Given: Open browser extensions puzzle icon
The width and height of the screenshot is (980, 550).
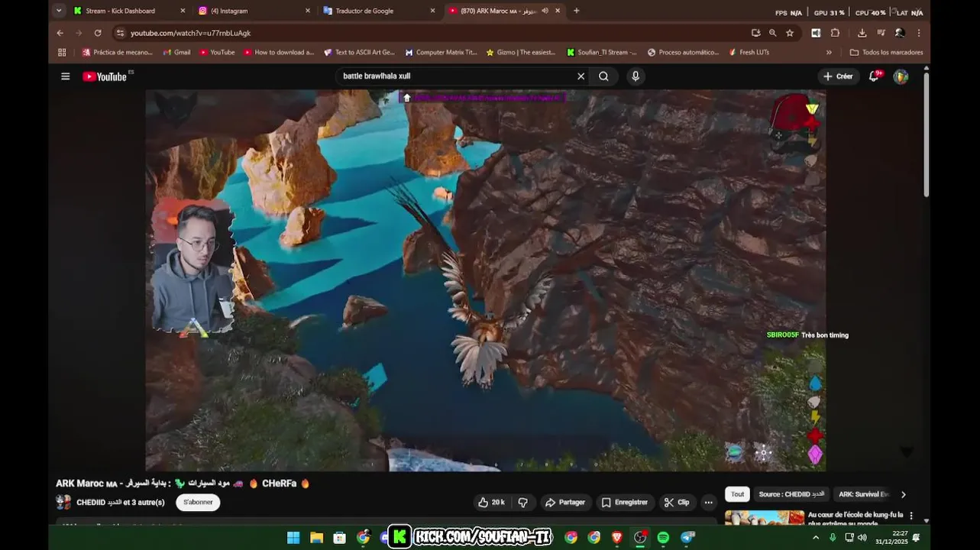Looking at the screenshot, I should point(836,33).
